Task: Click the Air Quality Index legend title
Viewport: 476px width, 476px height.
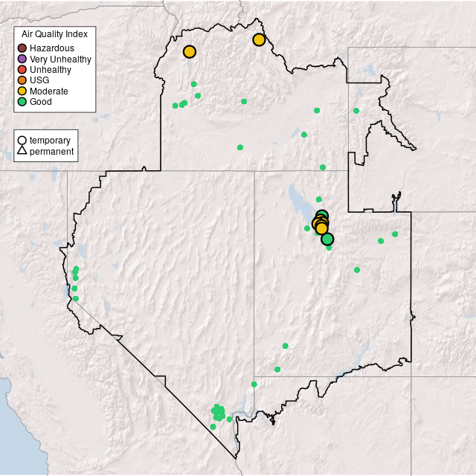Action: click(55, 34)
